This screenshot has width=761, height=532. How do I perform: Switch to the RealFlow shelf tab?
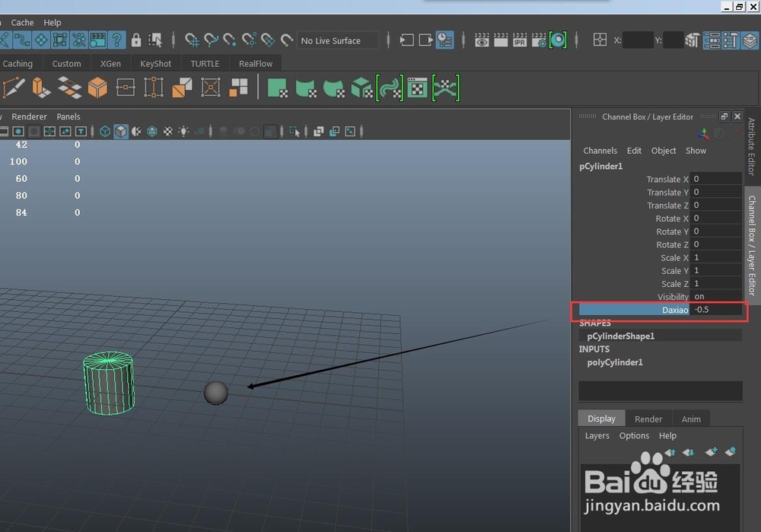coord(256,64)
